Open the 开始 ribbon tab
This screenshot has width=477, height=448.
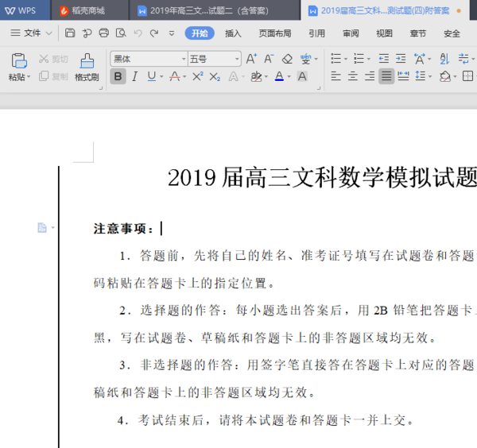(200, 33)
